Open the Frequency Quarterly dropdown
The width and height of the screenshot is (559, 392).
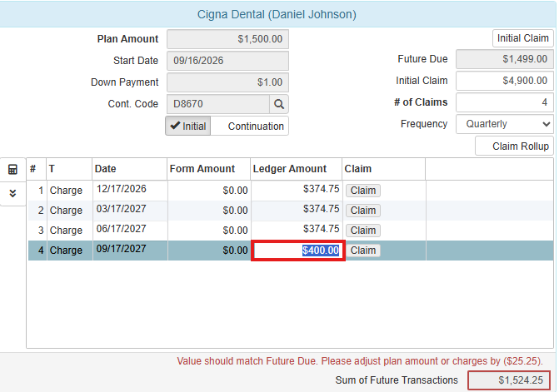click(x=505, y=124)
